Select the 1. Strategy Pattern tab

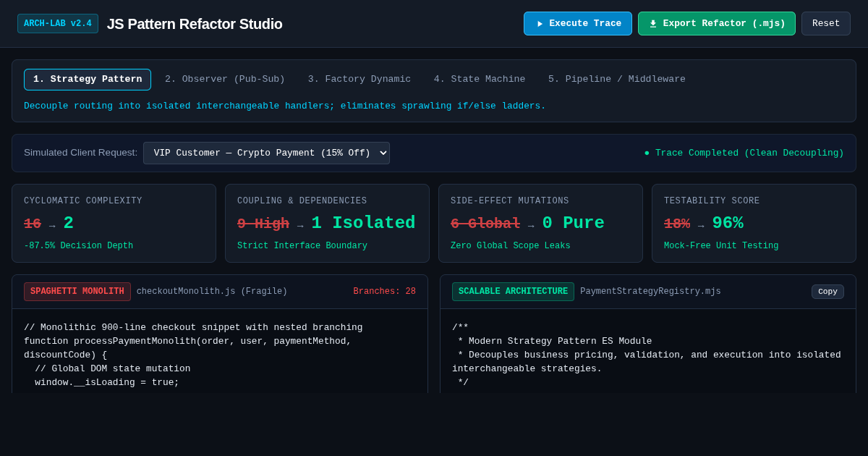point(88,80)
